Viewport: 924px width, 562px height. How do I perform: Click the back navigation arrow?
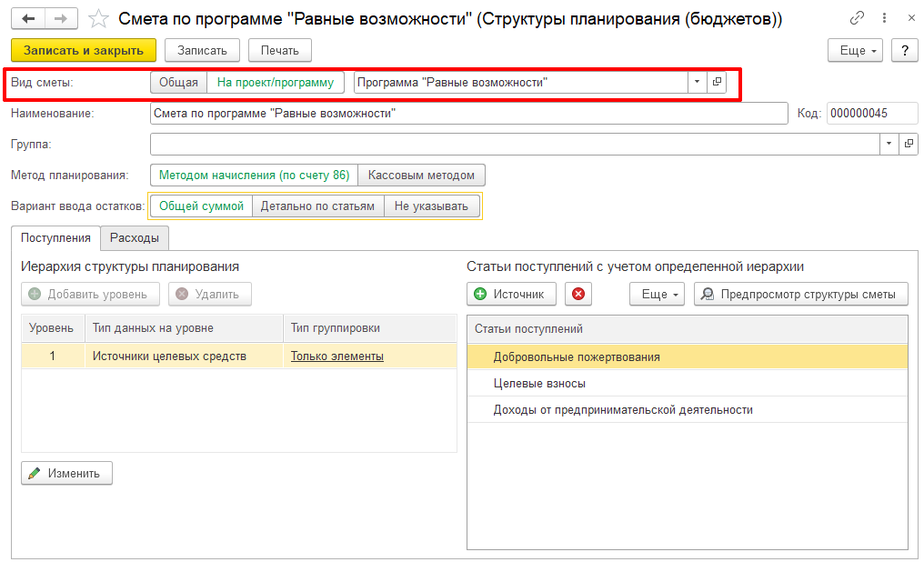[28, 18]
